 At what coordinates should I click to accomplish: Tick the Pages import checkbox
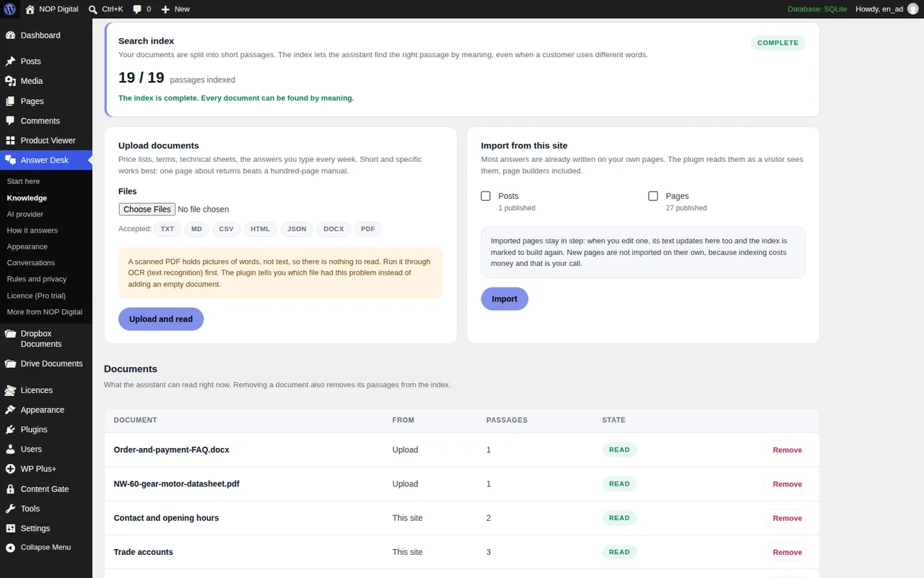point(653,196)
